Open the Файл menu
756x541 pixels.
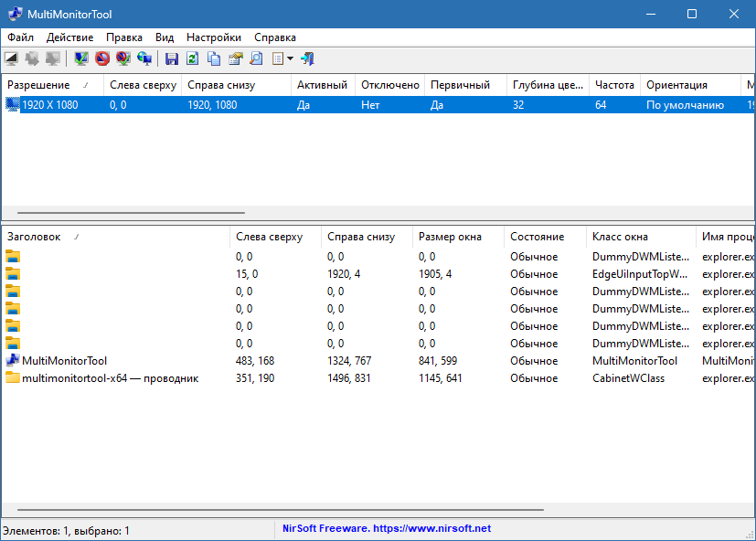(x=21, y=37)
